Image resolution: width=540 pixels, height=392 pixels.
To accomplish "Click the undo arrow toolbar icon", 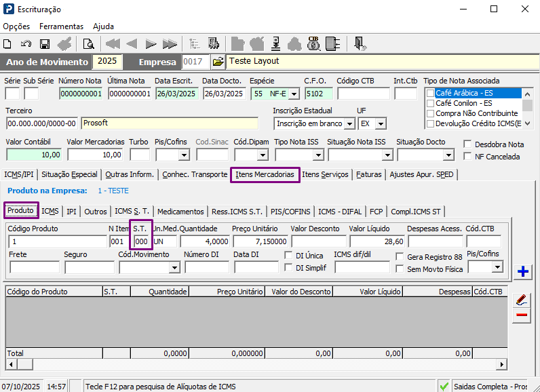I will (x=26, y=43).
